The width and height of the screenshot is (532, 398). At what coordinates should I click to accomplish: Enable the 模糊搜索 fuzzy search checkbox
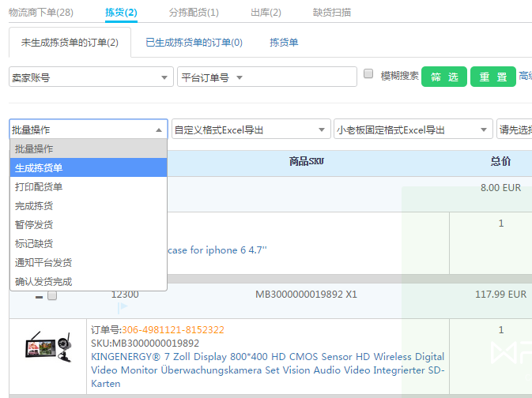368,74
